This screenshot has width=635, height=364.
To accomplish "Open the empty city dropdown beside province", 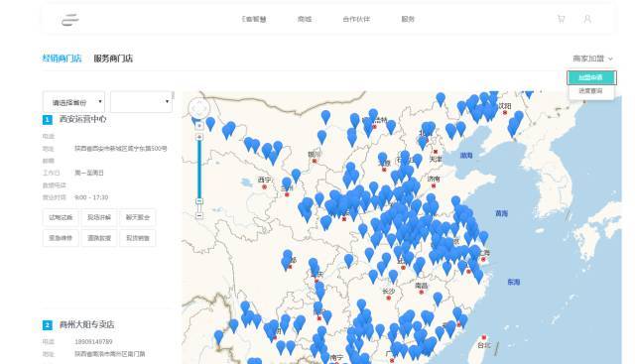I will 141,102.
